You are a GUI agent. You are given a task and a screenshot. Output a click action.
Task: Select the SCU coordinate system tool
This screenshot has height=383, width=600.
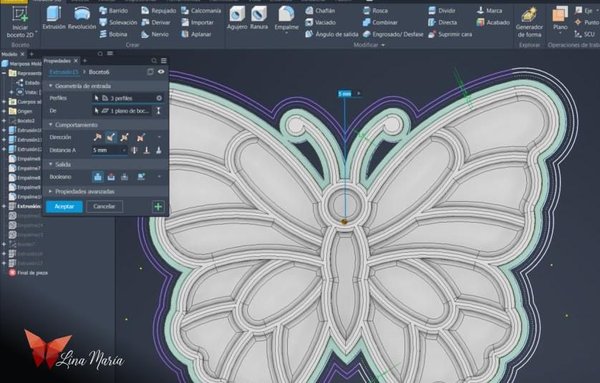point(585,34)
